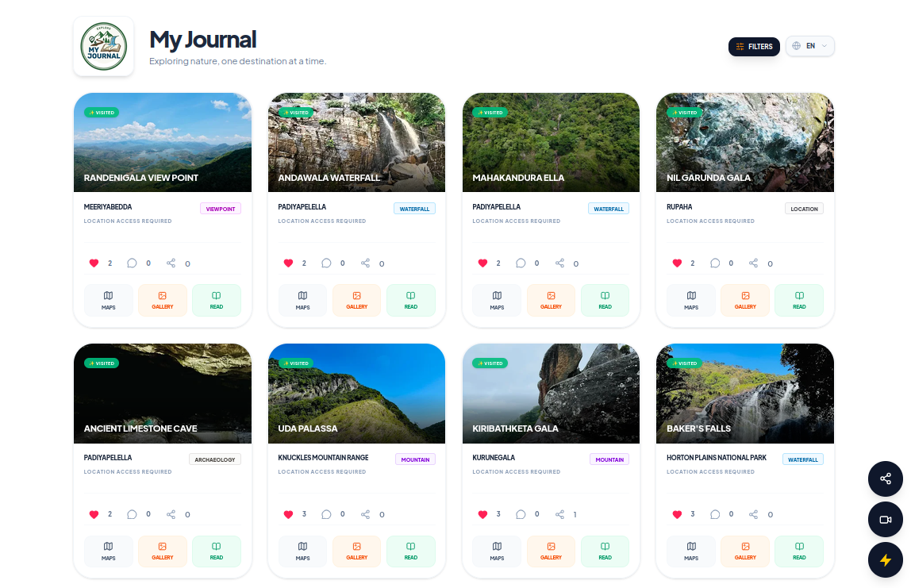The image size is (911, 588).
Task: Click the Archaeology tag on Limestone Cave card
Action: tap(215, 459)
